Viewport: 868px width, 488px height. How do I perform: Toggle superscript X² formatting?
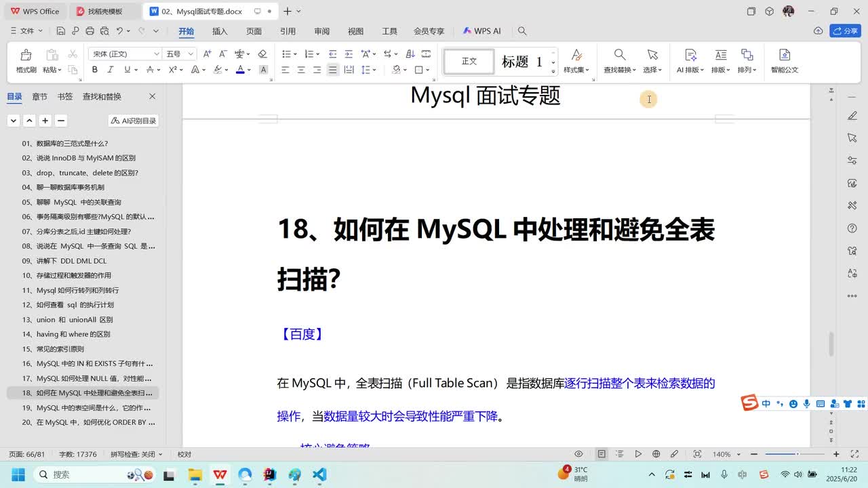(172, 70)
